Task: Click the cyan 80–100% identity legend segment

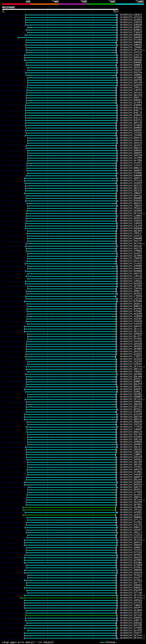Action: [130, 4]
